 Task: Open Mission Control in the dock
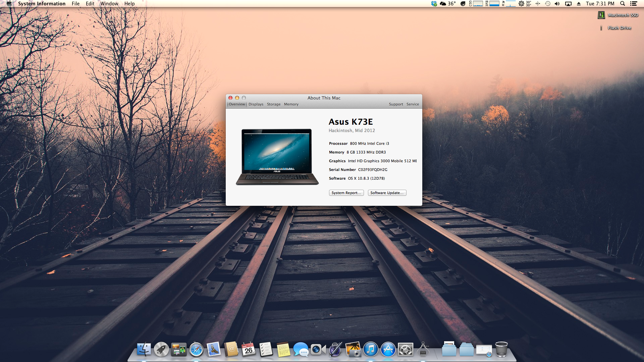tap(179, 350)
